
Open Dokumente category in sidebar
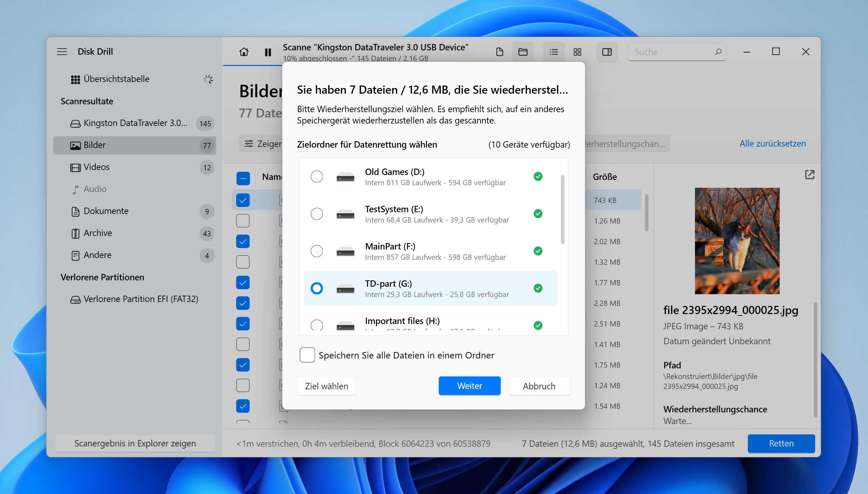pyautogui.click(x=135, y=211)
